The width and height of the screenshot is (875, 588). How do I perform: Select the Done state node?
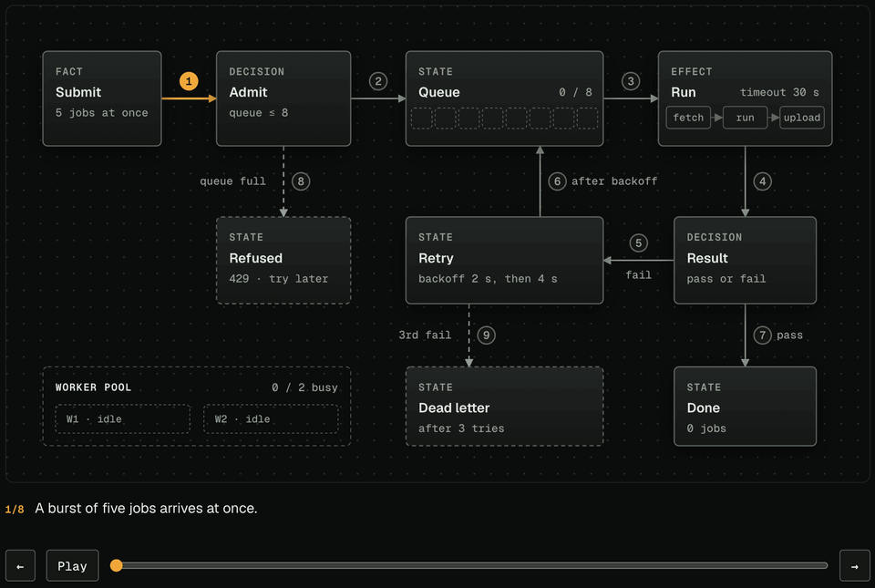pos(745,407)
